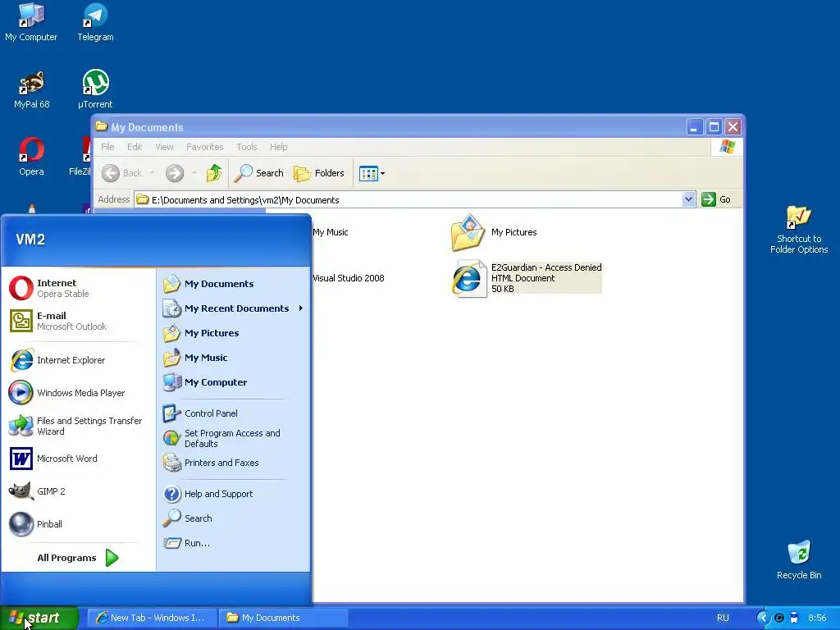Click the clock showing 8:56

(817, 618)
